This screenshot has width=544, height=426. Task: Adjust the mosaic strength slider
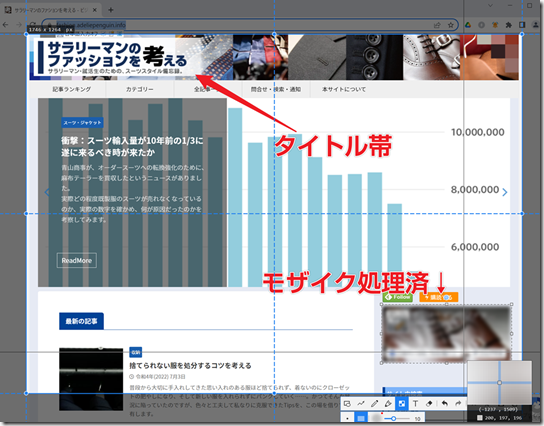coord(396,418)
